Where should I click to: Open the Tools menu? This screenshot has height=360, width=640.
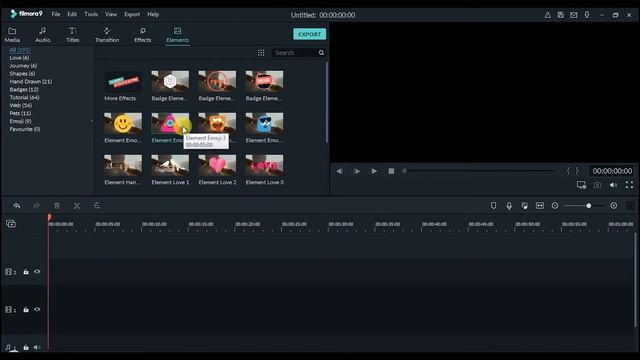(91, 14)
